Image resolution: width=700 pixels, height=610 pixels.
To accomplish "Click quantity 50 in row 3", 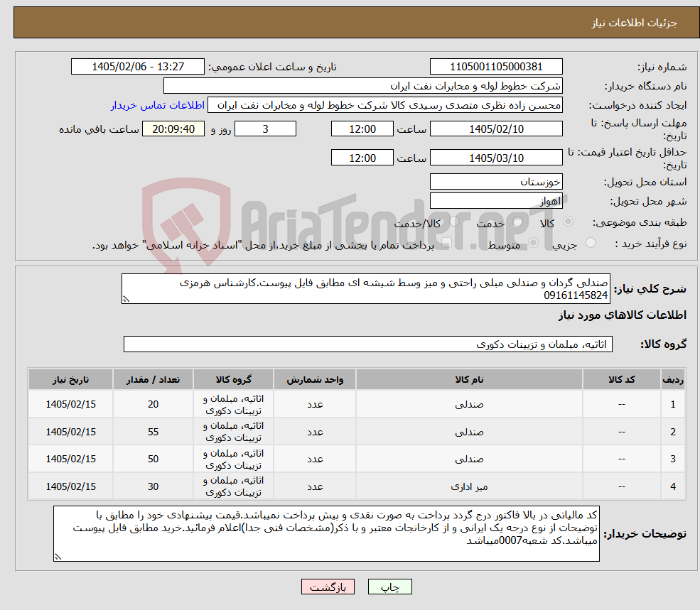I will tap(153, 459).
